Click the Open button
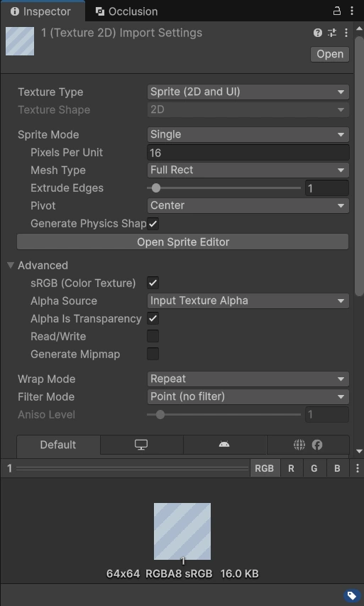 330,54
